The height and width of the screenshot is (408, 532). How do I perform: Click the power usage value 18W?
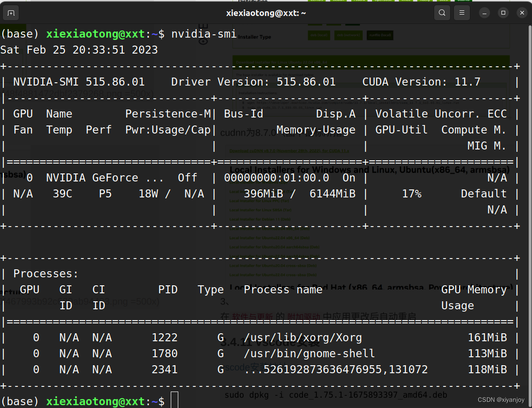click(148, 194)
